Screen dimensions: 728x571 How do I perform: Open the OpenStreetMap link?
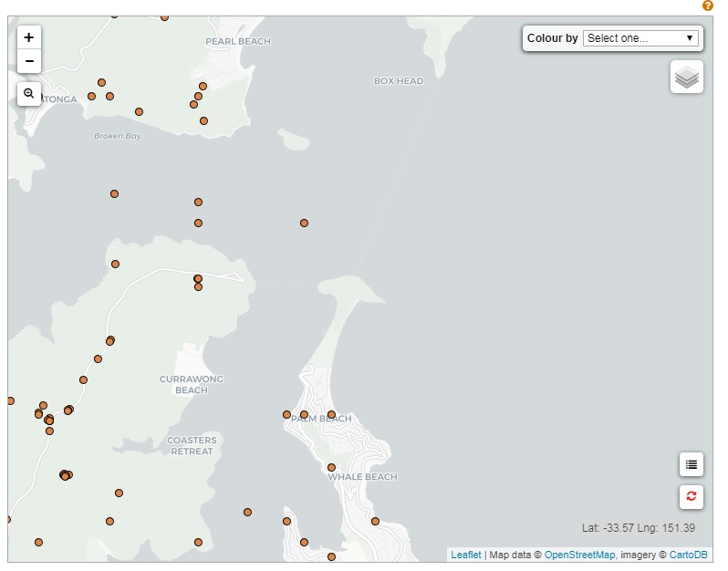pyautogui.click(x=579, y=555)
